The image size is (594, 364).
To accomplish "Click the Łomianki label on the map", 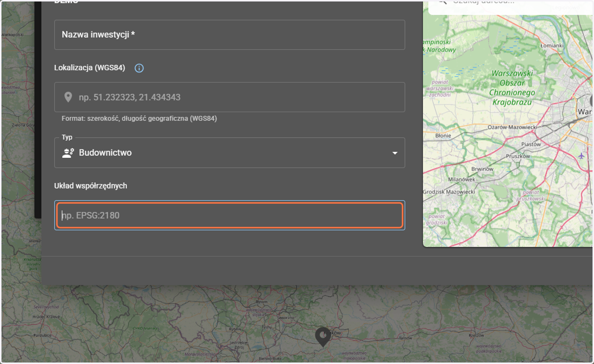I will [552, 45].
